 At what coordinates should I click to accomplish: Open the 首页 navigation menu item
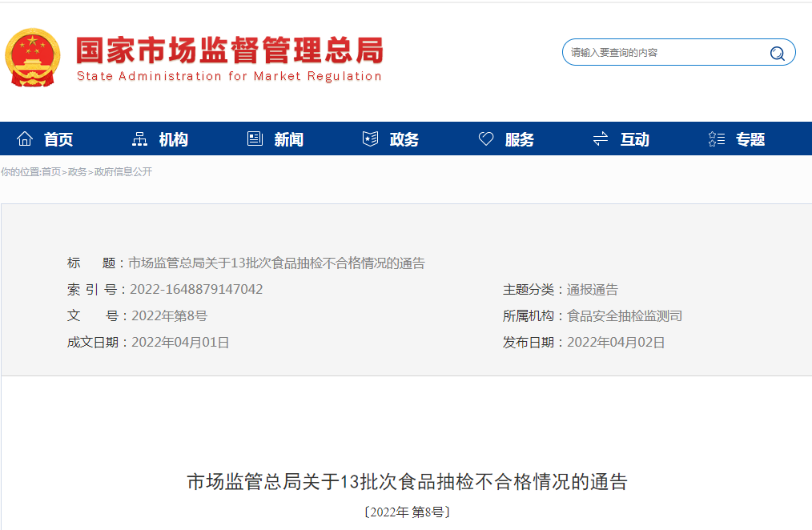[x=58, y=140]
